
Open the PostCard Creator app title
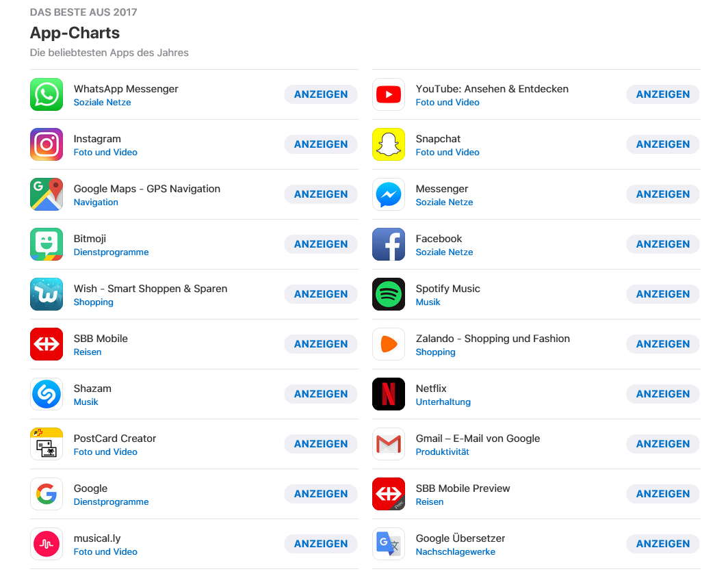click(x=115, y=438)
